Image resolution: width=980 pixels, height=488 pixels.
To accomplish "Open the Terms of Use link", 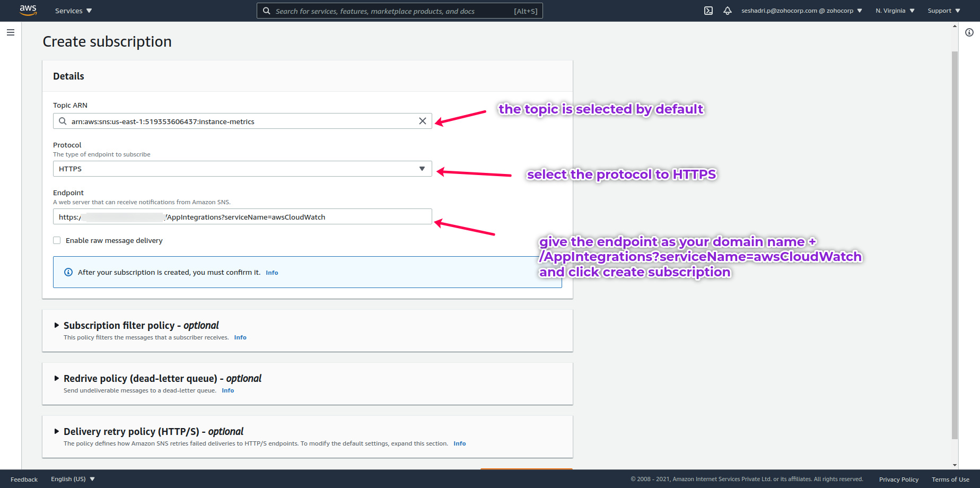I will (x=950, y=480).
